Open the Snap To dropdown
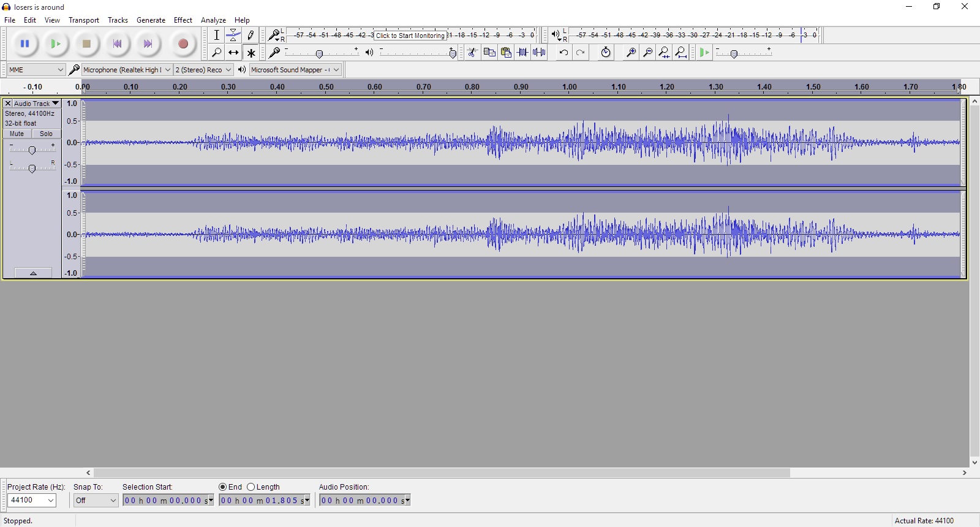 96,501
